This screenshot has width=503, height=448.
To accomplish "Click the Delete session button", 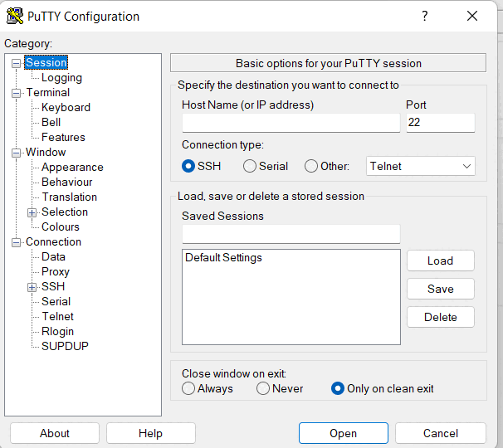I will pyautogui.click(x=441, y=317).
